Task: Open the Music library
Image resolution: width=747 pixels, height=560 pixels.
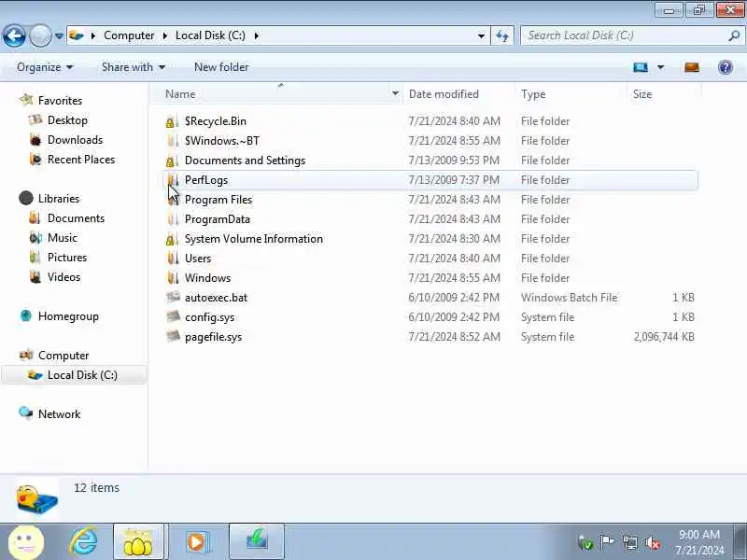Action: click(x=62, y=238)
